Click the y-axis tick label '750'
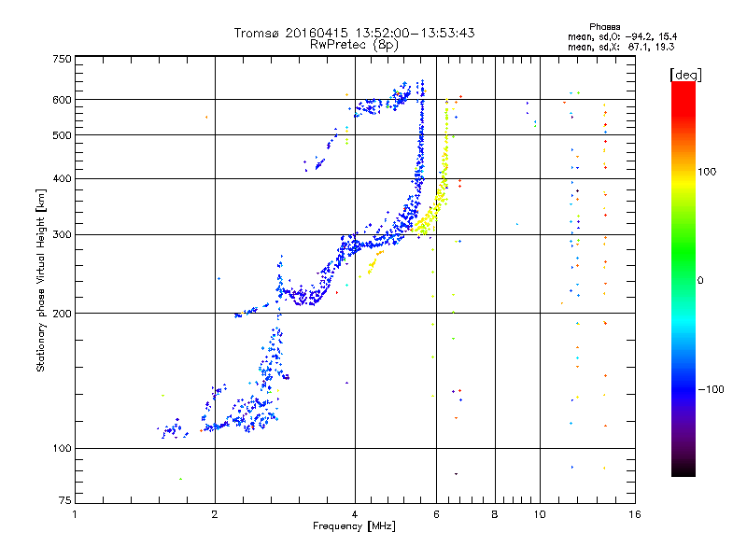This screenshot has height=560, width=747. tap(62, 59)
